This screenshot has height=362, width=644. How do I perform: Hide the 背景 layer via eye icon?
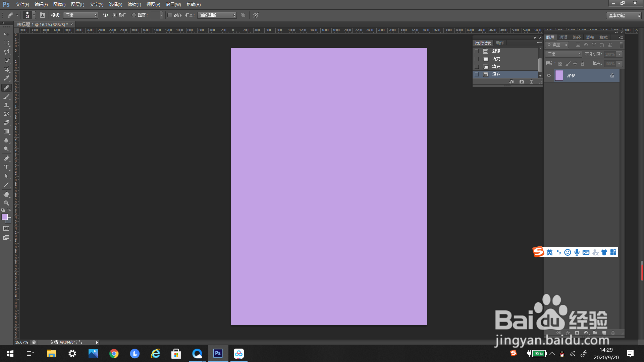tap(549, 75)
